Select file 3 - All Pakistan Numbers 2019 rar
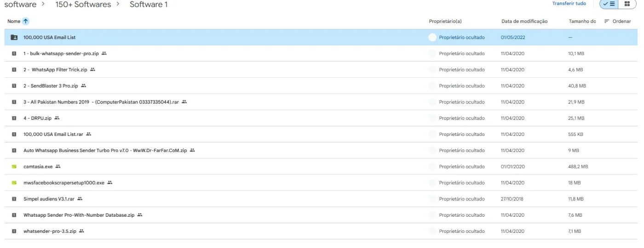Image resolution: width=644 pixels, height=248 pixels. tap(321, 102)
